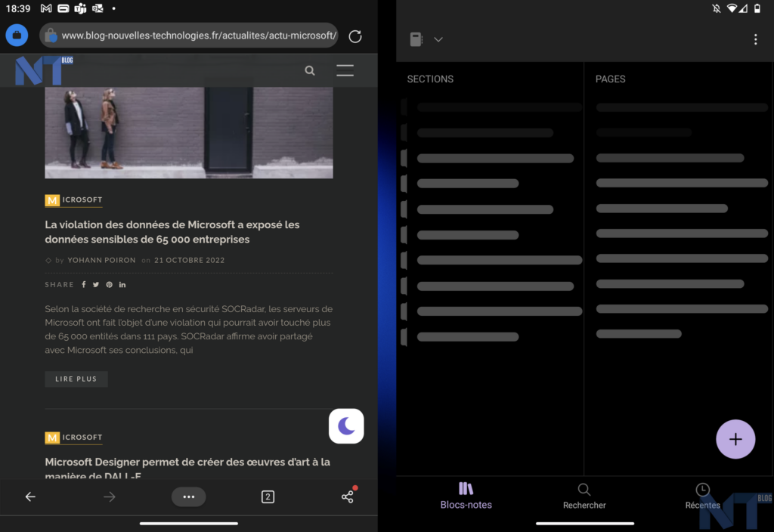The height and width of the screenshot is (532, 774).
Task: Open the OneNote notebook icon
Action: click(416, 39)
